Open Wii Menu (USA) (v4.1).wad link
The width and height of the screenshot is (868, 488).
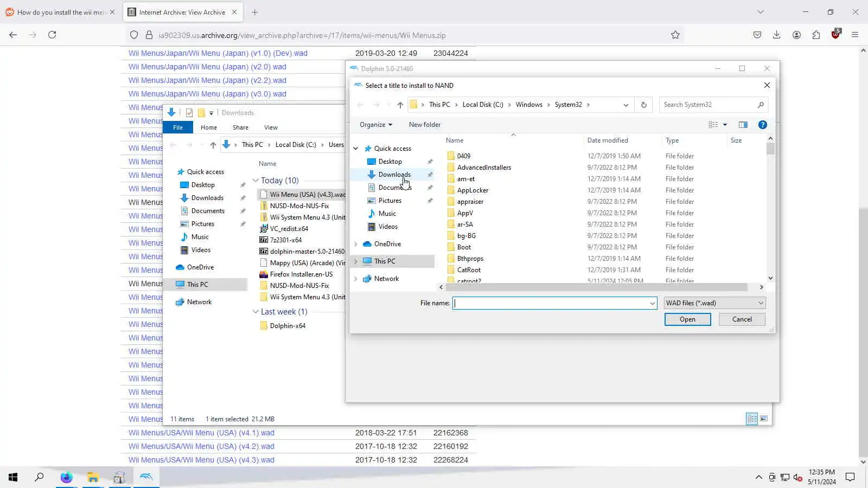tap(201, 433)
